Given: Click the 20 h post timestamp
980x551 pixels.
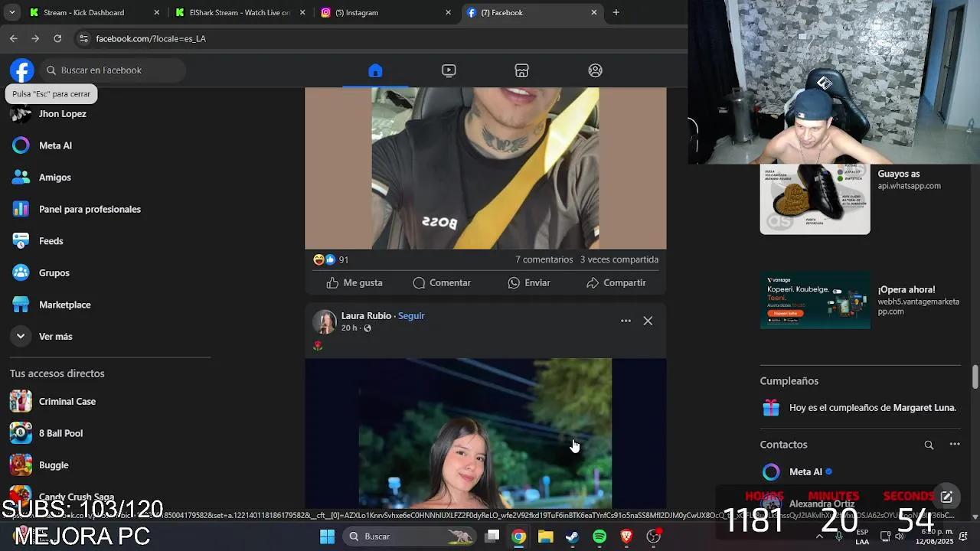Looking at the screenshot, I should tap(349, 328).
